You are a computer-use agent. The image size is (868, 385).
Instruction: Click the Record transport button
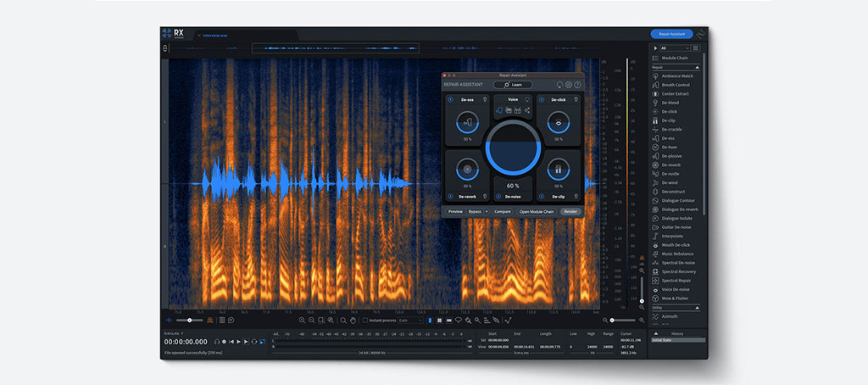click(x=224, y=342)
